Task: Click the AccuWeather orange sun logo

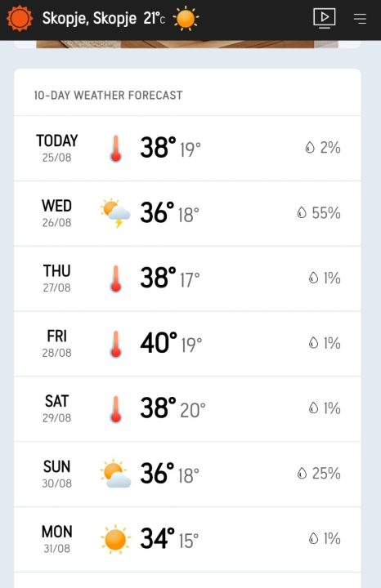Action: 20,18
